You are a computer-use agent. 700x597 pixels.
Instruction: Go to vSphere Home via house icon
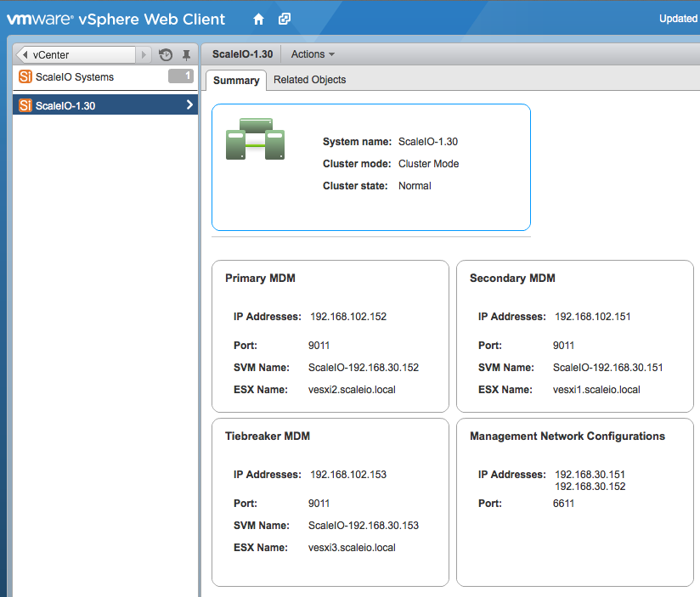pos(259,19)
